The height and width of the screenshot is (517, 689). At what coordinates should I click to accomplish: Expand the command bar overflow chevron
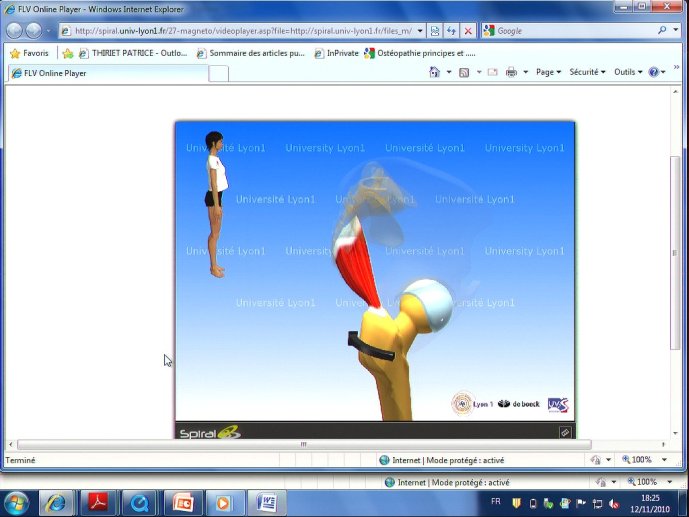[x=676, y=67]
